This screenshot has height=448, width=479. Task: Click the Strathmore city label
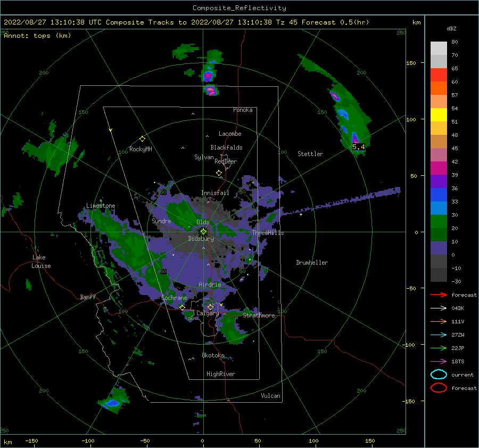pyautogui.click(x=259, y=315)
